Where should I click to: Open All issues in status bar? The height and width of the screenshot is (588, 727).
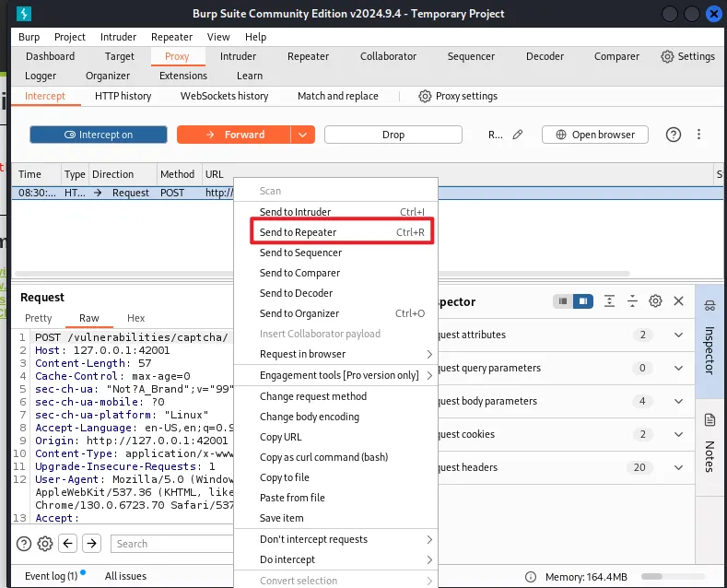click(125, 576)
